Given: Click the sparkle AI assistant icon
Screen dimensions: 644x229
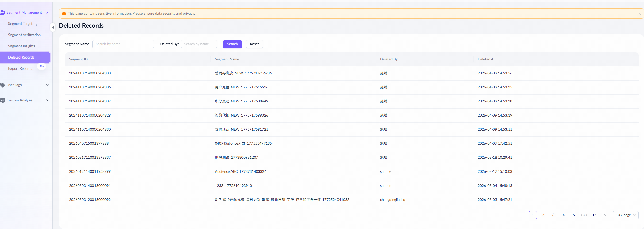Looking at the screenshot, I should click(x=41, y=66).
